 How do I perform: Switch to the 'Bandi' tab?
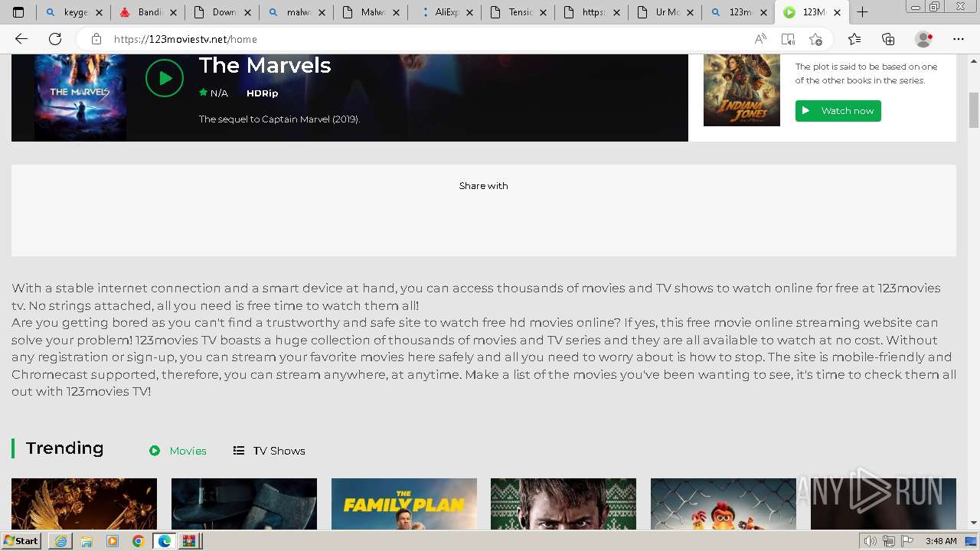click(148, 12)
